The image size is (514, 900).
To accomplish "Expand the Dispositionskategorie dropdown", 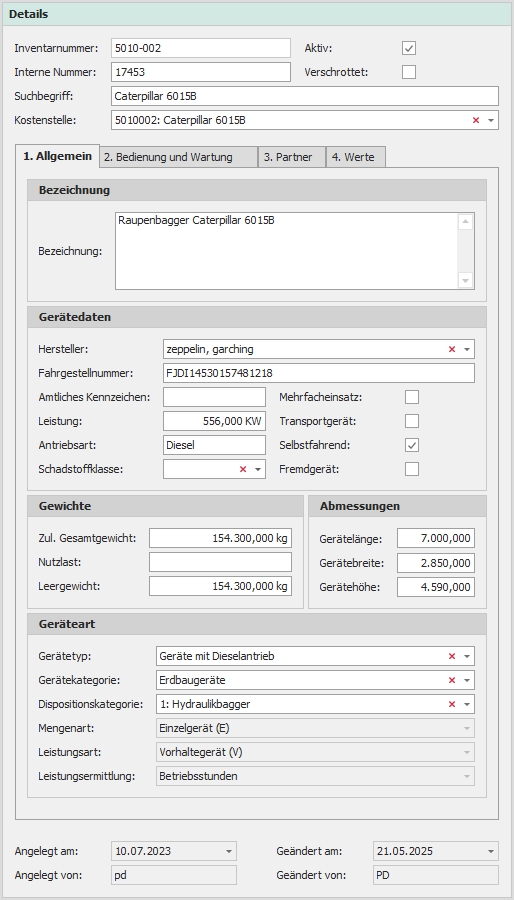I will tap(467, 704).
